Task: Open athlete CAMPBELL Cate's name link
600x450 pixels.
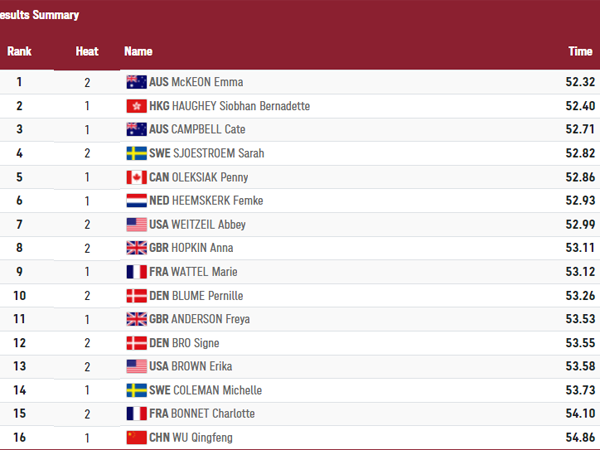Action: coord(209,130)
